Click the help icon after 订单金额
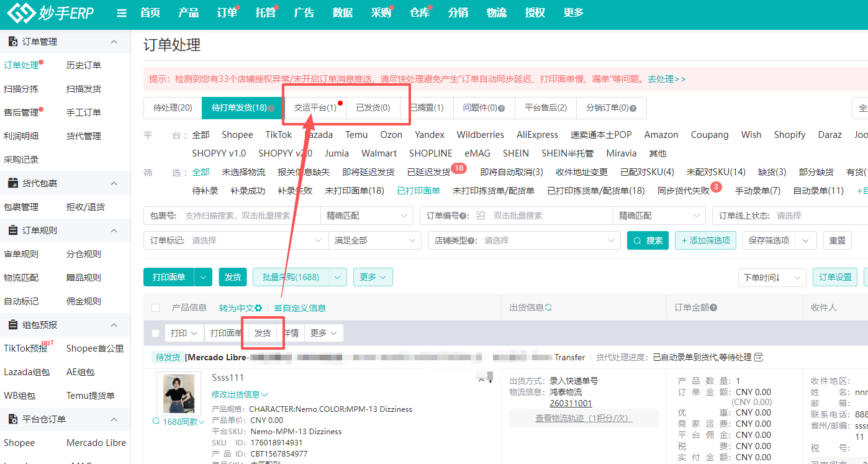This screenshot has width=868, height=464. [x=713, y=307]
